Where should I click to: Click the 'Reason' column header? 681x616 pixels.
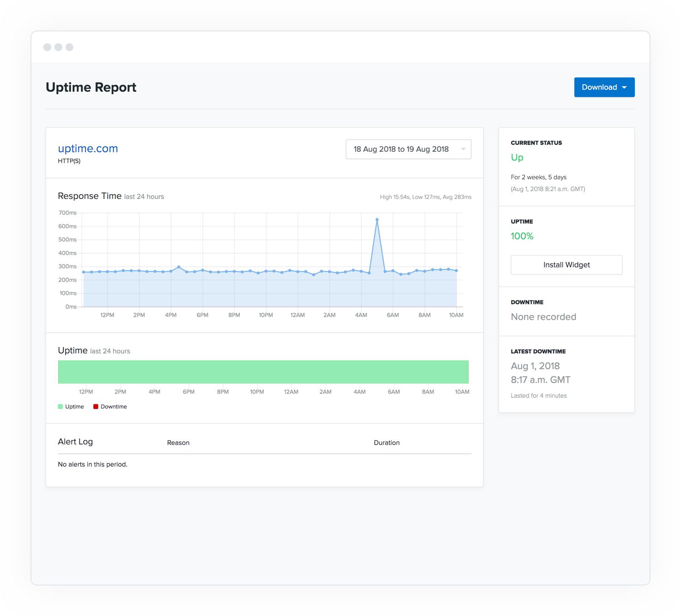[x=178, y=443]
